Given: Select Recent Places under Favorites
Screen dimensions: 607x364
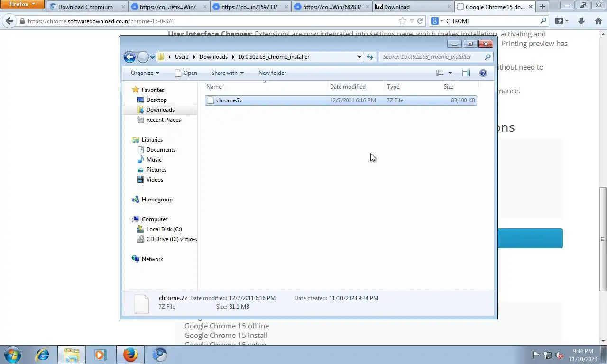Looking at the screenshot, I should point(163,120).
